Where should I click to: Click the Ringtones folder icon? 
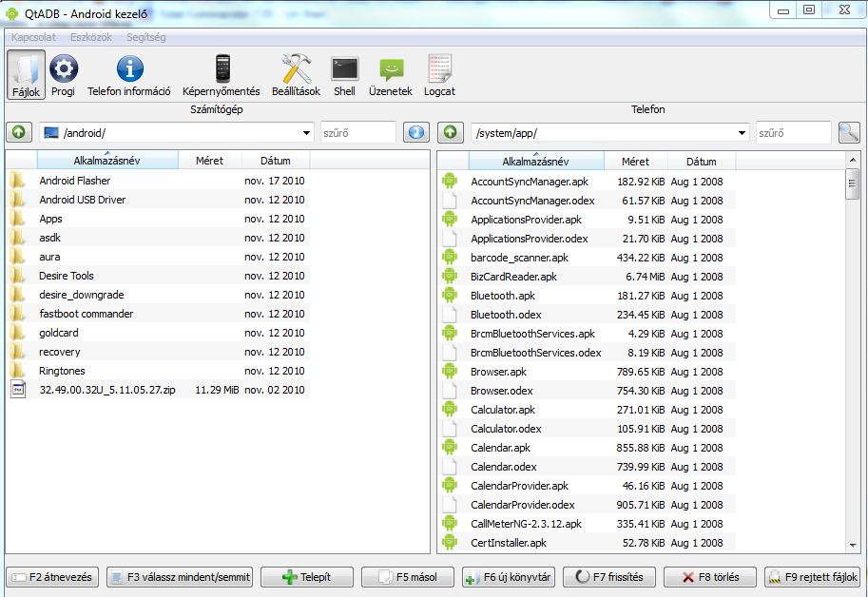(x=18, y=371)
